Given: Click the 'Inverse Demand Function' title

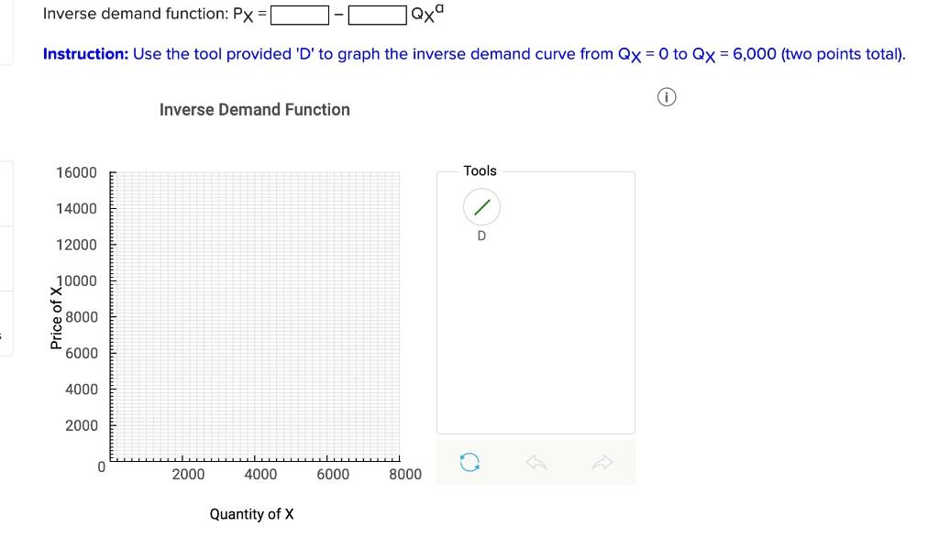Looking at the screenshot, I should tap(254, 109).
